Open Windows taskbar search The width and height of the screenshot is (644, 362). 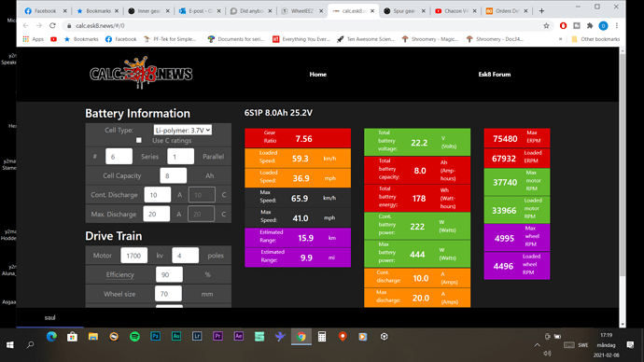[x=30, y=345]
